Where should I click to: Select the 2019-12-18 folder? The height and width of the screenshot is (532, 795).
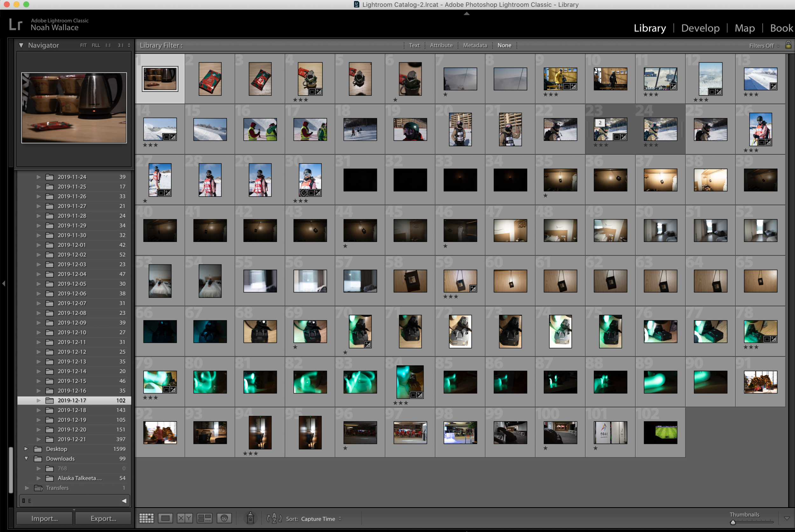74,410
